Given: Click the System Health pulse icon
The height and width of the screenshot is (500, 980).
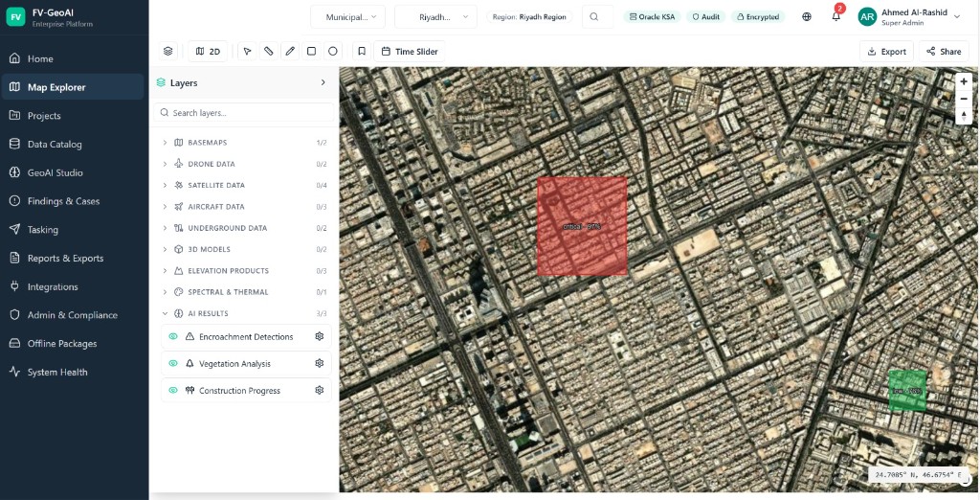Looking at the screenshot, I should point(15,372).
